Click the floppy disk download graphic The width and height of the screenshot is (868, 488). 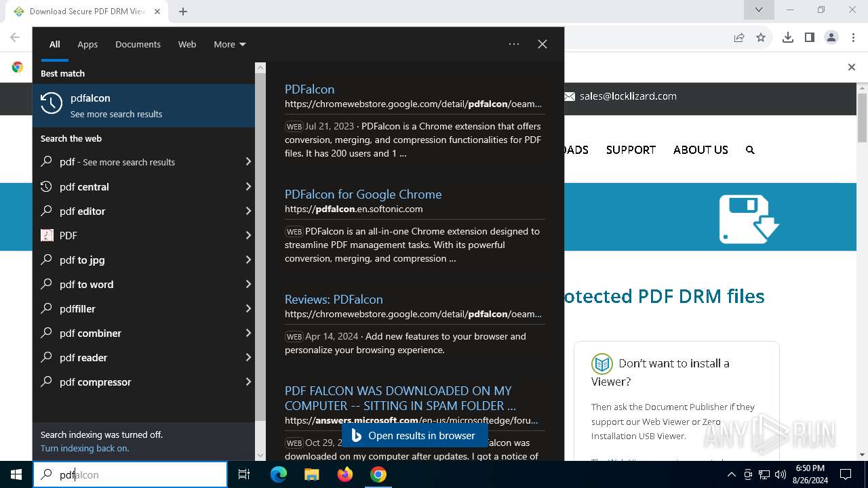749,219
